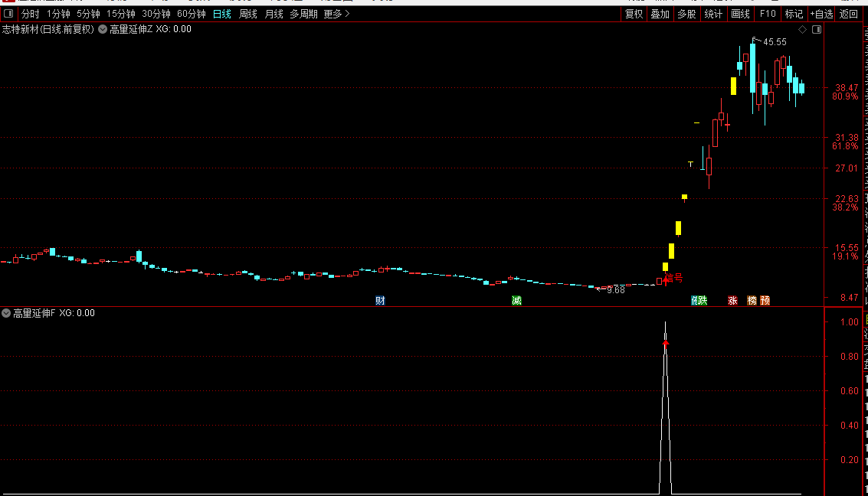
Task: Click red arrow at indicator spike peak
Action: [666, 344]
